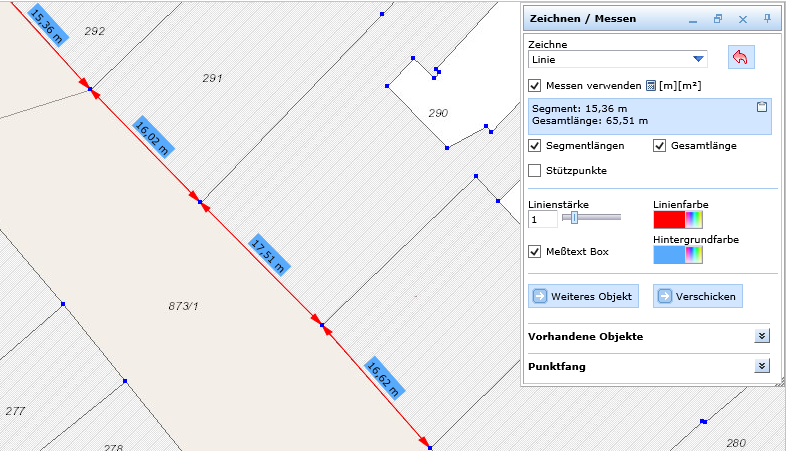Viewport: 786px width, 451px height.
Task: Expand the Punktfang section
Action: (x=762, y=366)
